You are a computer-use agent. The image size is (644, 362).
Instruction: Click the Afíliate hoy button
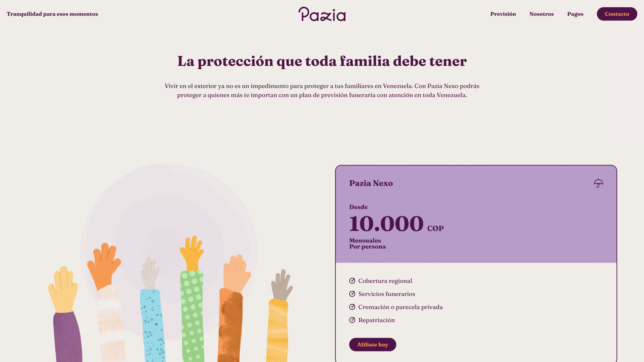[x=373, y=345]
